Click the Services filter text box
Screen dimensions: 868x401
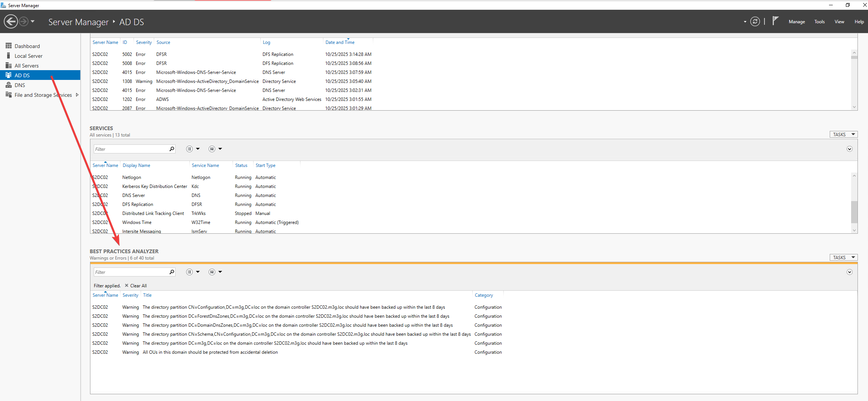click(x=131, y=149)
